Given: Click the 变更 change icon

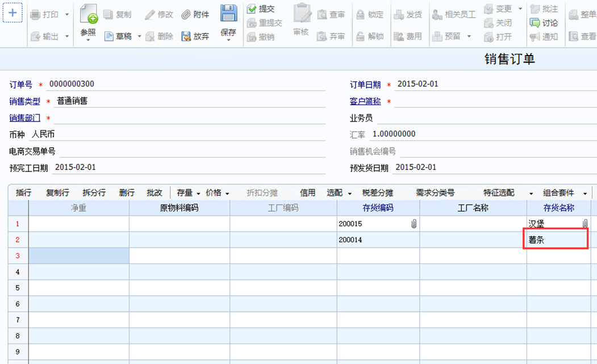Looking at the screenshot, I should coord(489,9).
